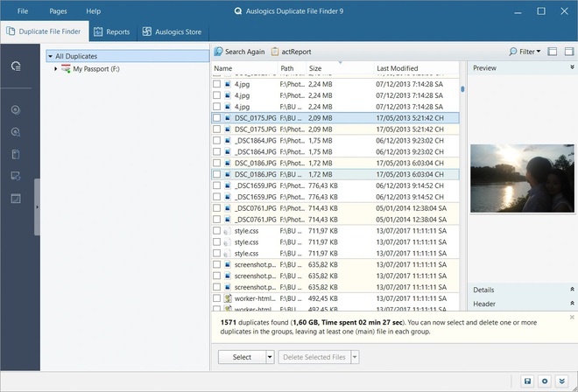Viewport: 578px width, 392px height.
Task: Sort the list by the Size column header
Action: (x=315, y=68)
